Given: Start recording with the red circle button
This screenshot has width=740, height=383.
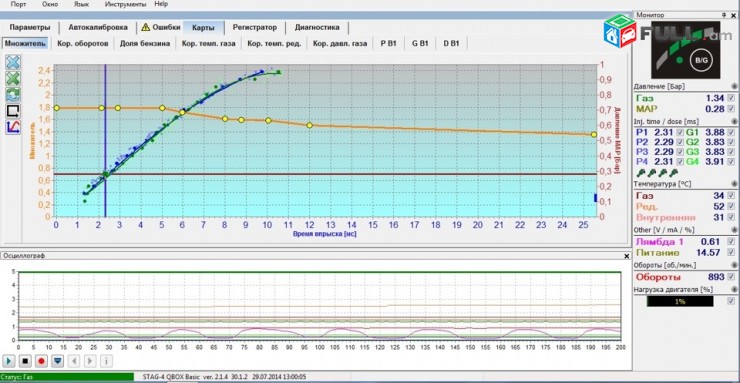Looking at the screenshot, I should click(41, 361).
